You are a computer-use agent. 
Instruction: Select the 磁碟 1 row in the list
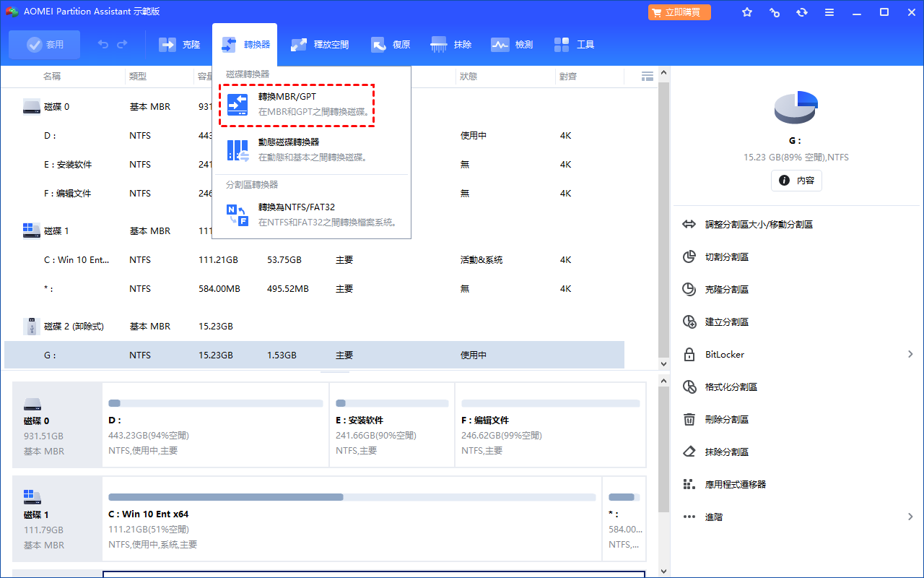[x=314, y=231]
